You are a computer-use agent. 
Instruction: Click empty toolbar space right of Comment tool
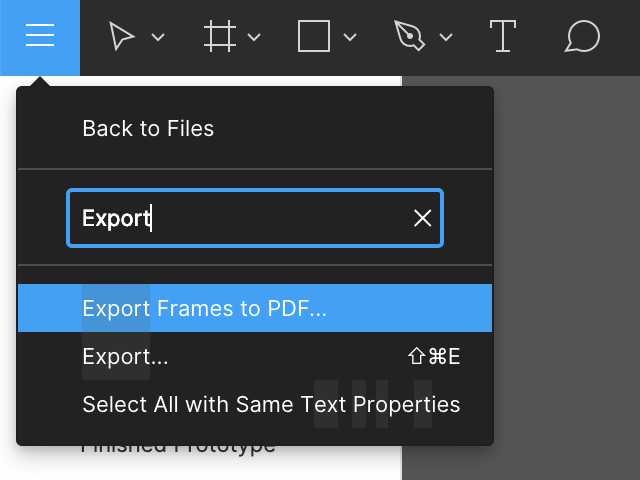point(625,37)
